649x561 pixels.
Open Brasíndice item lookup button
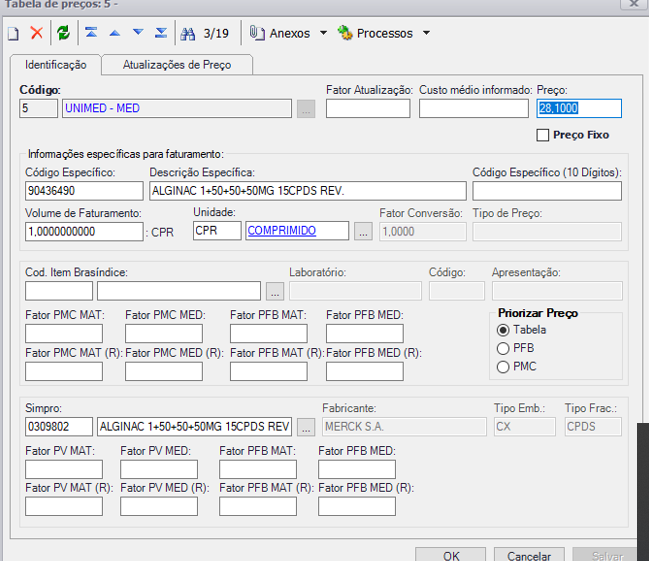[275, 291]
